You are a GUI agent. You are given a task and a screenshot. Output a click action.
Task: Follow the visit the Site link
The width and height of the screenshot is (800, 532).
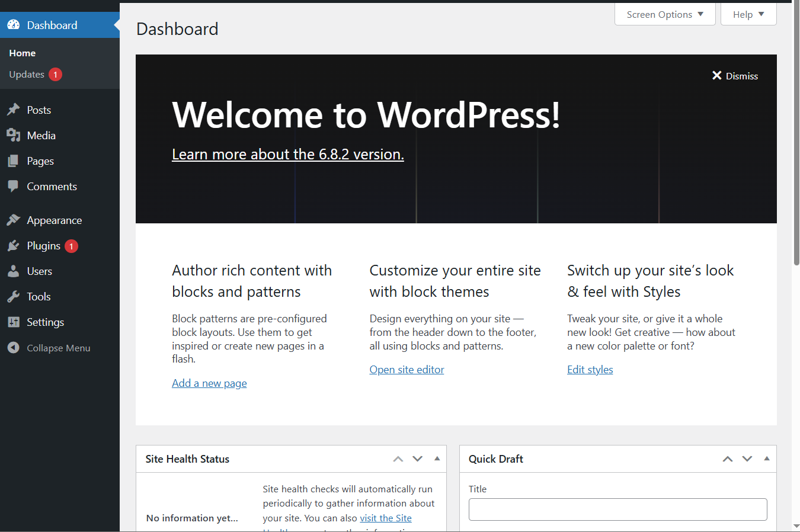click(x=386, y=518)
